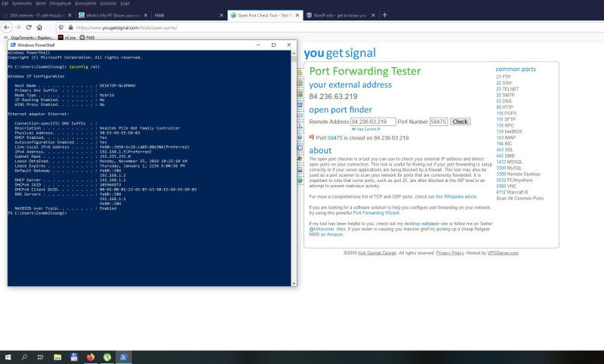Select the 5900 VNC common port
This screenshot has width=604, height=364.
point(506,186)
